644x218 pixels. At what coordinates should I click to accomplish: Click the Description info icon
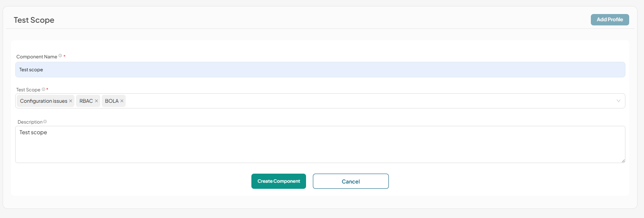click(x=45, y=122)
